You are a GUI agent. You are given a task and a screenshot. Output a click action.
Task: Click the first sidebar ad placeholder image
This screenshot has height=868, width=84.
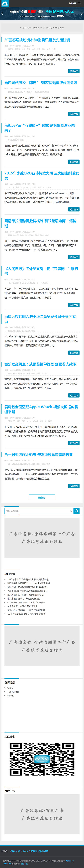click(42, 537)
